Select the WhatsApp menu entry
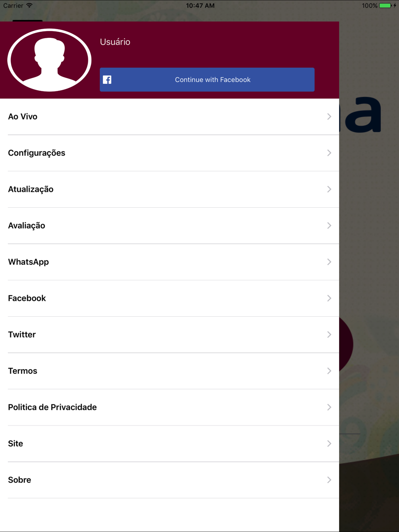This screenshot has height=532, width=399. tap(170, 262)
